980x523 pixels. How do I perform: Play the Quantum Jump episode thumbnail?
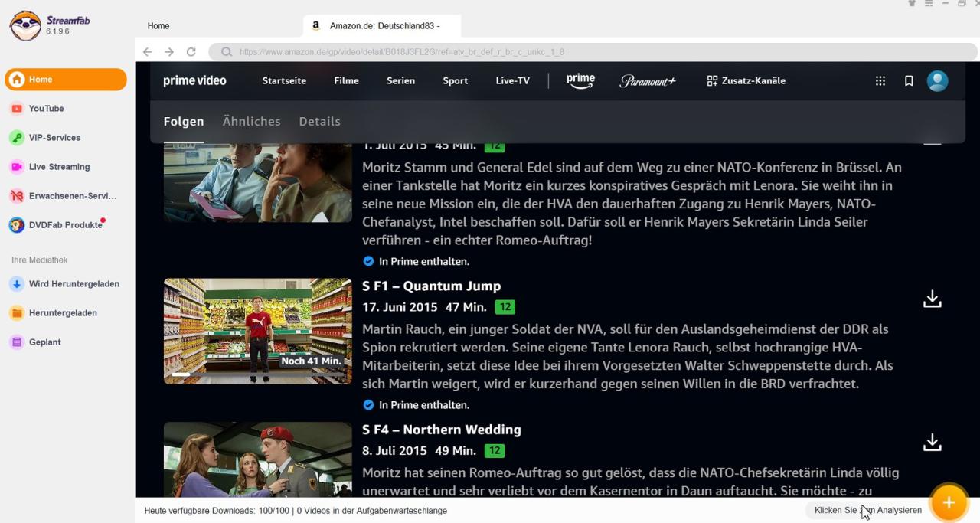coord(257,331)
